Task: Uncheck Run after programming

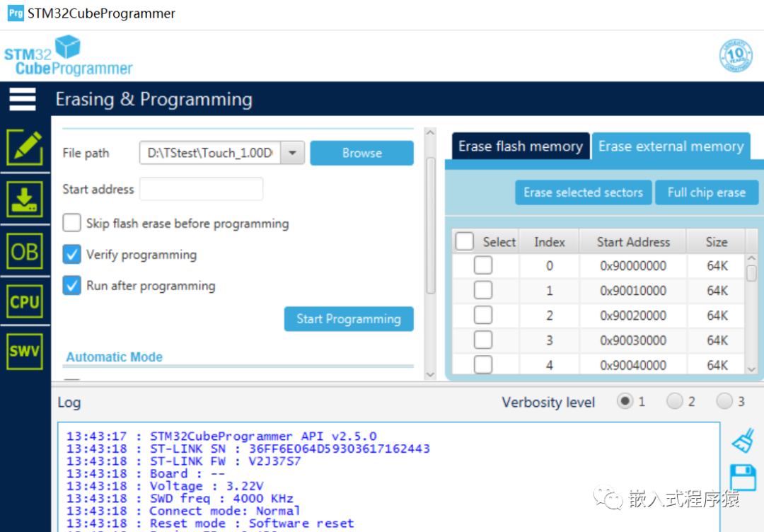Action: (71, 286)
